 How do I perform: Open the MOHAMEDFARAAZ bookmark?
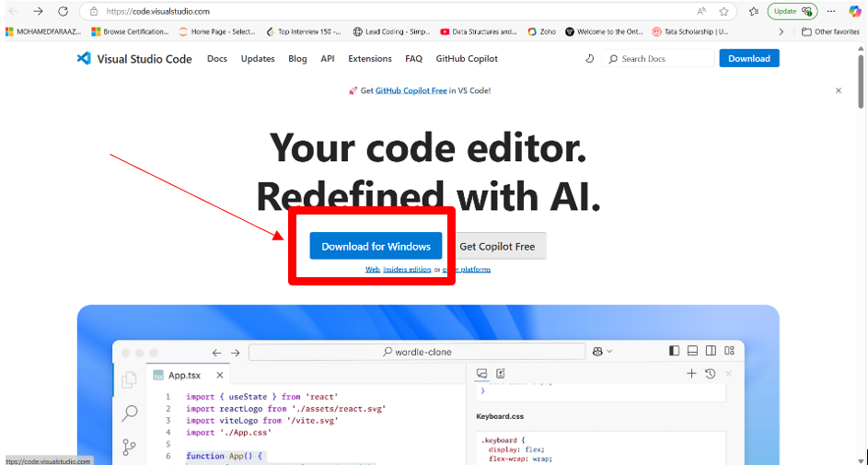tap(43, 31)
